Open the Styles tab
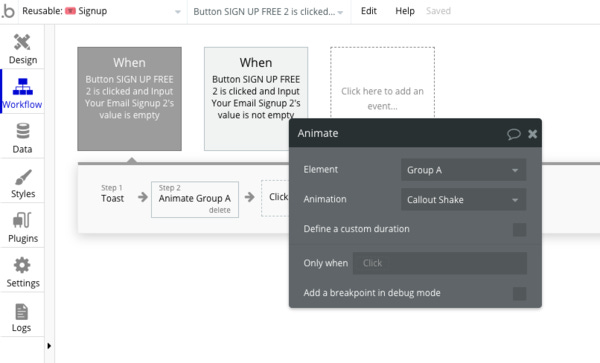Screen dimensions: 600x363 click(23, 183)
